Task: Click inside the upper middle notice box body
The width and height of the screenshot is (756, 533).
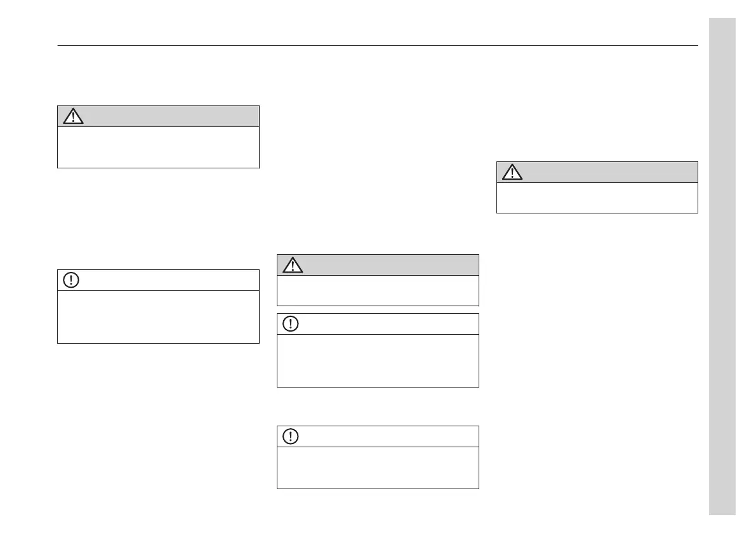Action: [378, 360]
